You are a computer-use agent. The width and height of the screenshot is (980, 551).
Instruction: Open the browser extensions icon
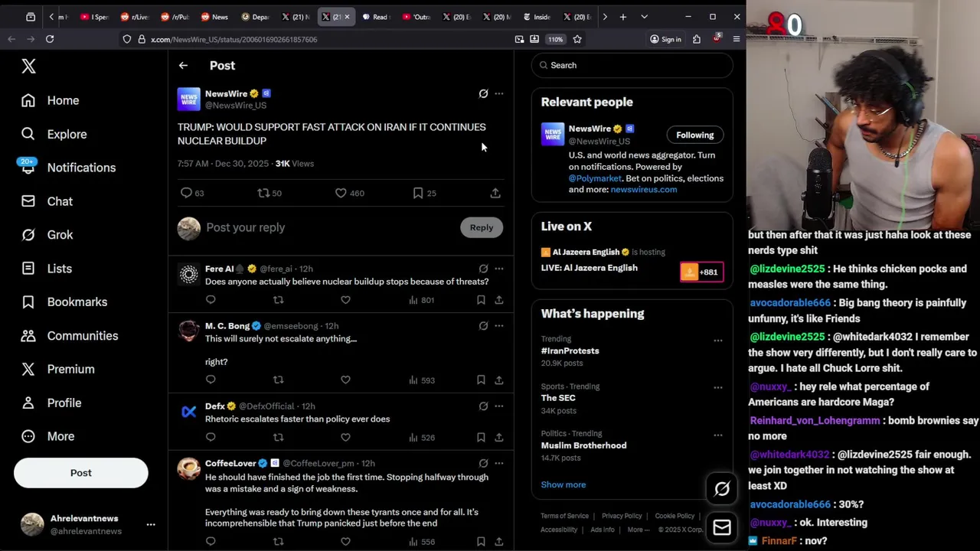697,39
